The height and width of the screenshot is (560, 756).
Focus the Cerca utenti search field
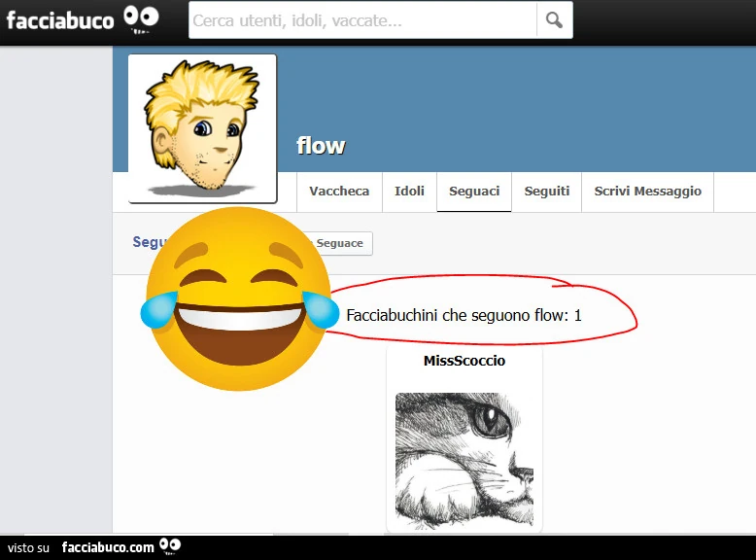(x=362, y=20)
